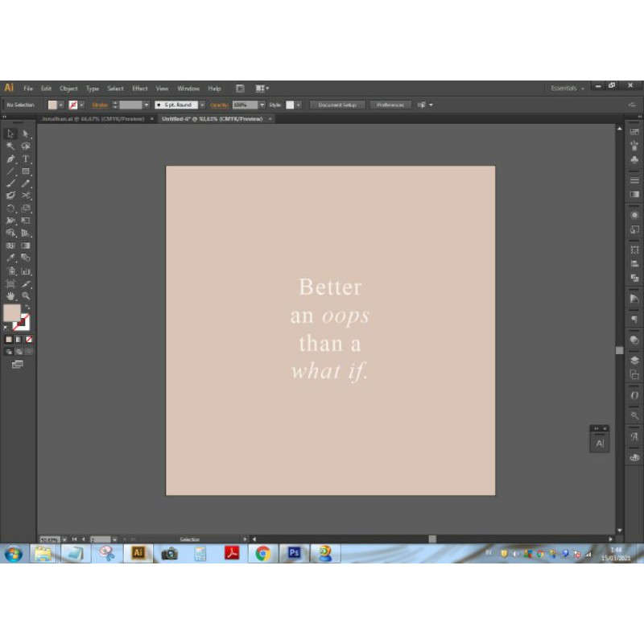The height and width of the screenshot is (644, 644).
Task: Choose the Zoom tool in toolbox
Action: pyautogui.click(x=26, y=296)
